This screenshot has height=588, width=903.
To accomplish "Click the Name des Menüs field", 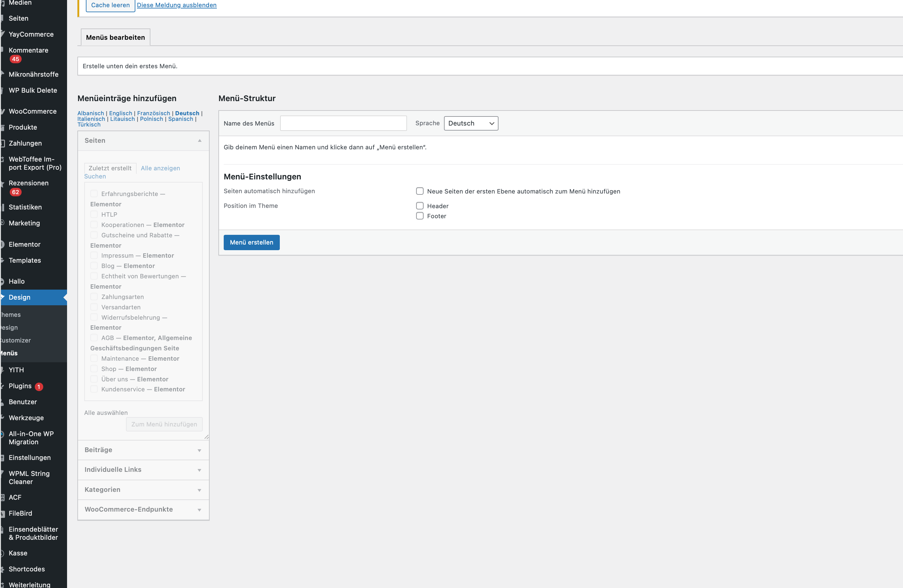I will pos(343,123).
